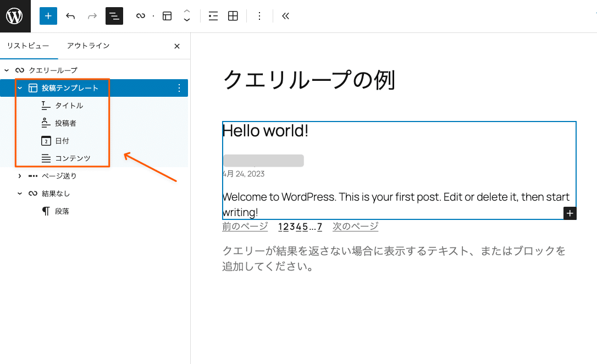
Task: Click page number 7 in the pagination
Action: pos(319,227)
